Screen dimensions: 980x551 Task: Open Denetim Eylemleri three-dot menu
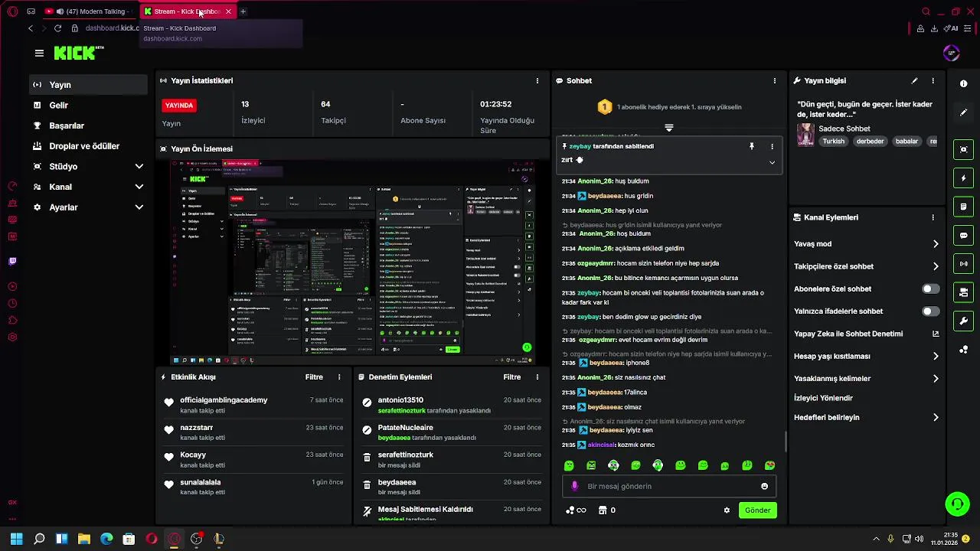[x=537, y=377]
